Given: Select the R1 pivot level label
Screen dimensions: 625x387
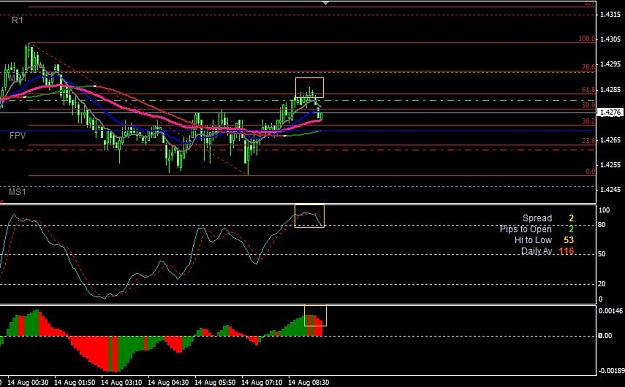Looking at the screenshot, I should pyautogui.click(x=17, y=20).
